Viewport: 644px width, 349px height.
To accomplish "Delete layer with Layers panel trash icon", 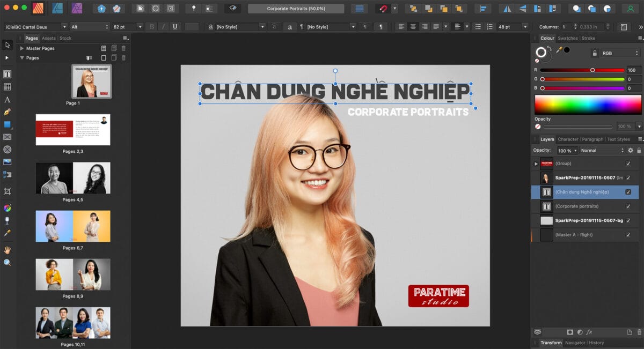I will point(639,332).
